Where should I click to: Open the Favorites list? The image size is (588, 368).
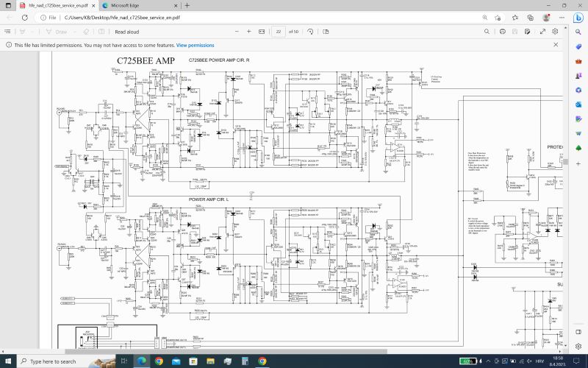(x=515, y=17)
